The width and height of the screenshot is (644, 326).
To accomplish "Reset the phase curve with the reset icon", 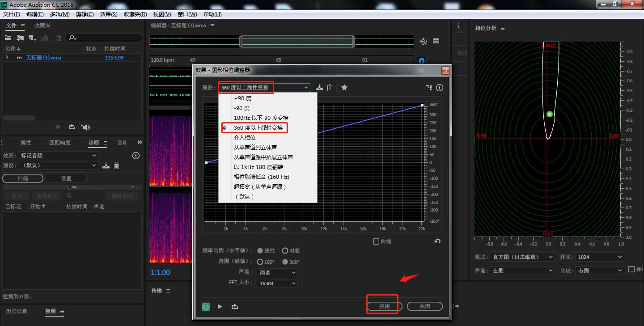I will [437, 241].
